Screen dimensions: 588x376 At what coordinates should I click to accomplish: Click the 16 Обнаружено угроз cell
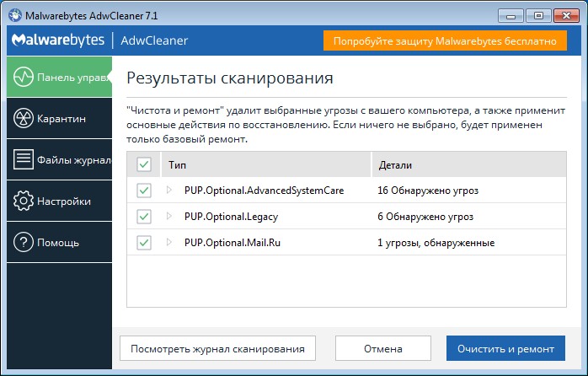click(x=428, y=191)
